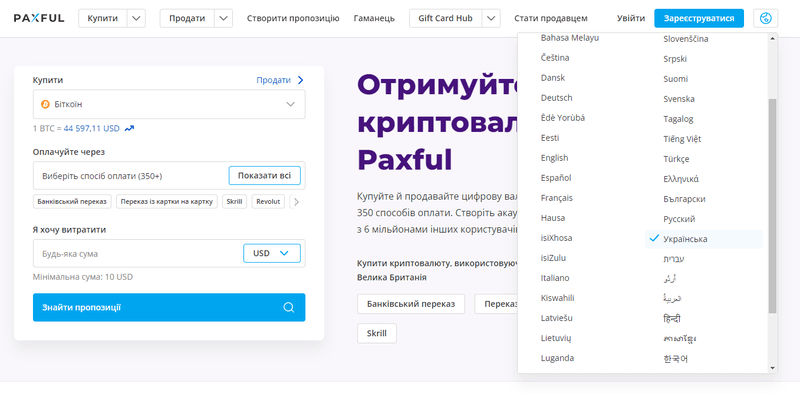Open the Біткоїн cryptocurrency dropdown
The height and width of the screenshot is (394, 800).
coord(169,104)
